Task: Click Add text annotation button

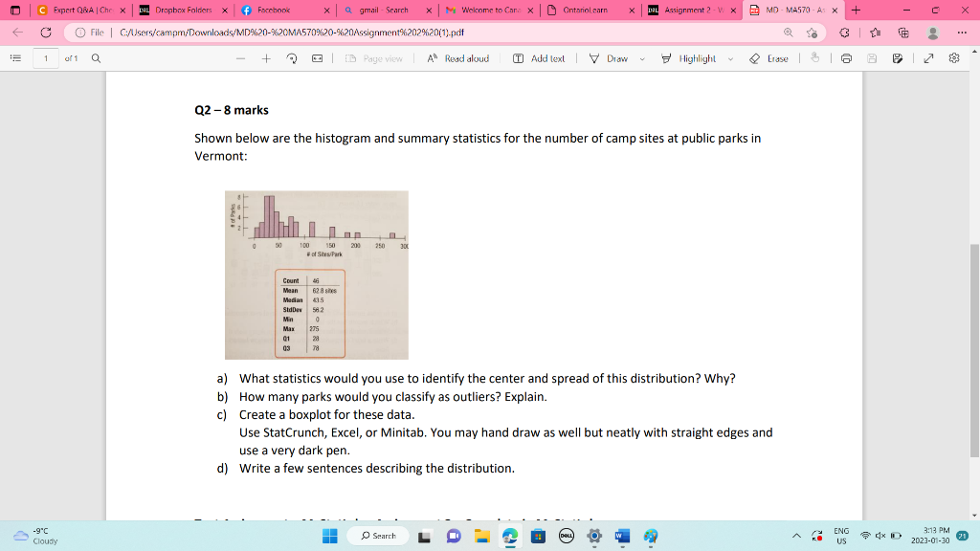Action: (x=541, y=58)
